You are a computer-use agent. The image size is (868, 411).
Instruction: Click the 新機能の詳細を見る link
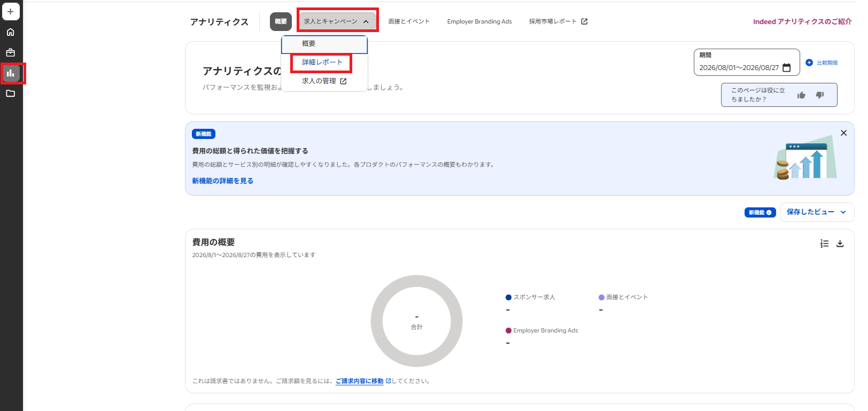223,181
